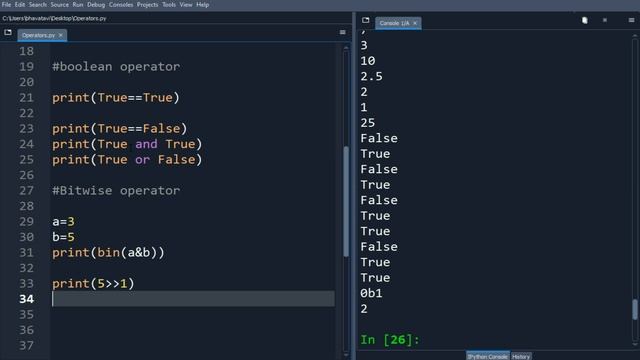Screen dimensions: 640x360
Task: Switch to the IPython Console tab
Action: pyautogui.click(x=487, y=356)
